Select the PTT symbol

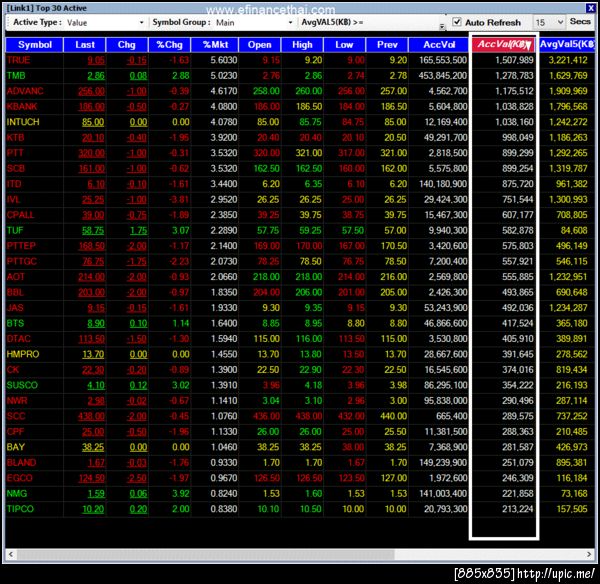click(15, 153)
